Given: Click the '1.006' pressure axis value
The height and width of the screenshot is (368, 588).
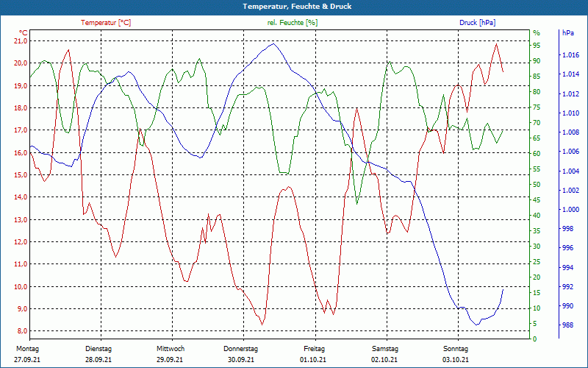Looking at the screenshot, I should click(570, 152).
